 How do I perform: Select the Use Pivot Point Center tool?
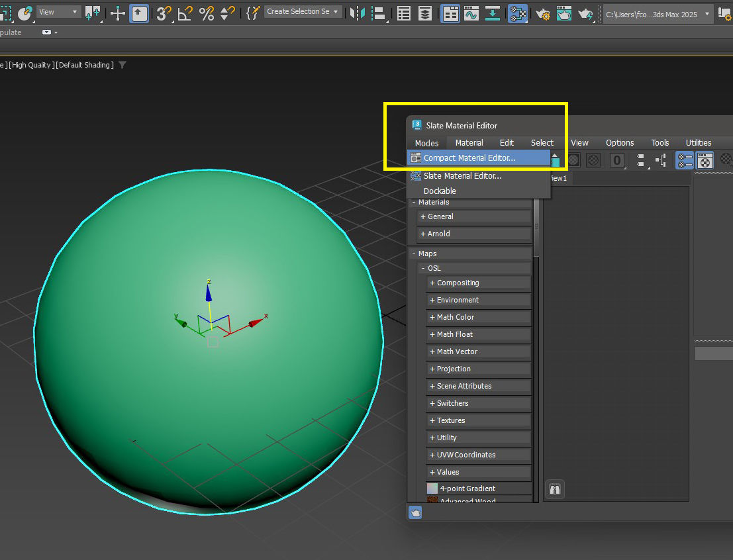(93, 13)
